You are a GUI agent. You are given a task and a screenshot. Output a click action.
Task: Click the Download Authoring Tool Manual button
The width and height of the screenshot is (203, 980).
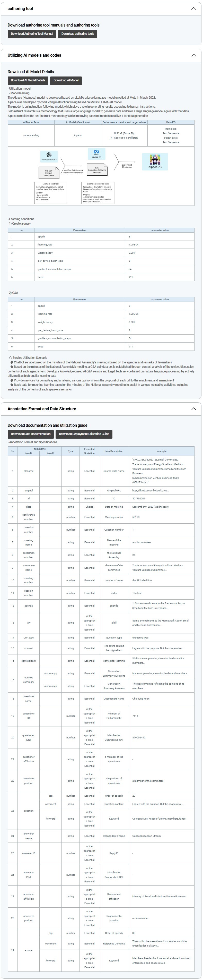[x=32, y=34]
